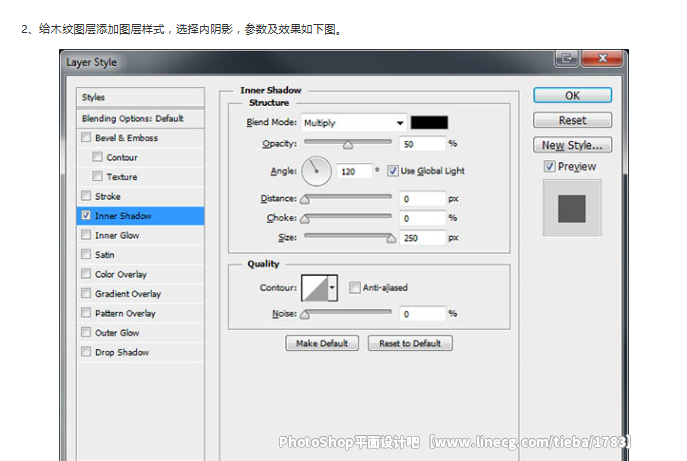687x461 pixels.
Task: Open the Blend Mode Multiply dropdown
Action: pos(354,123)
